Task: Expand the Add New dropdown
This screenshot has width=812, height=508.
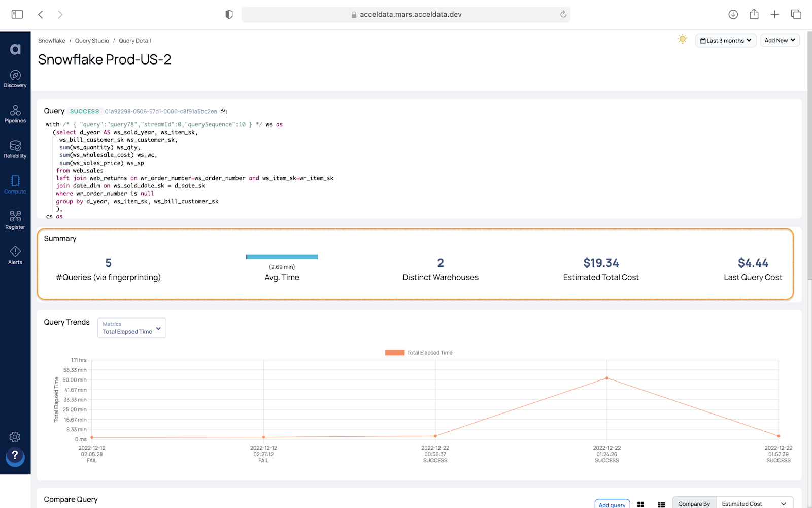Action: (x=780, y=40)
